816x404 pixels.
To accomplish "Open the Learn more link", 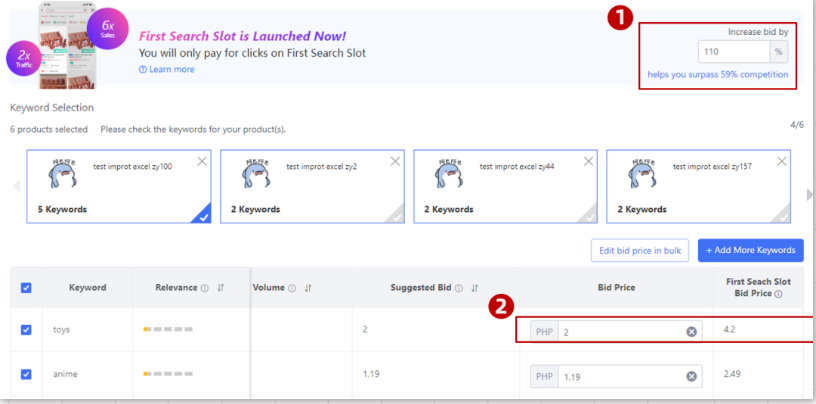I will click(x=167, y=69).
